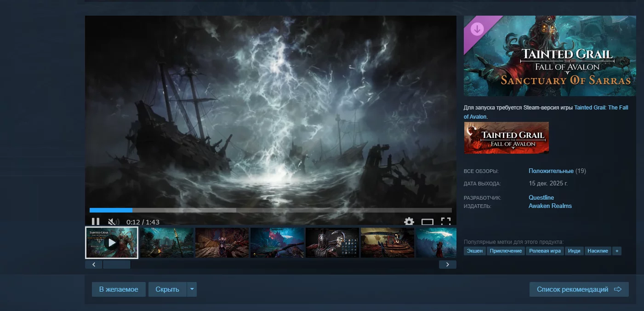This screenshot has width=644, height=311.
Task: Open the third screenshot thumbnail
Action: (222, 242)
